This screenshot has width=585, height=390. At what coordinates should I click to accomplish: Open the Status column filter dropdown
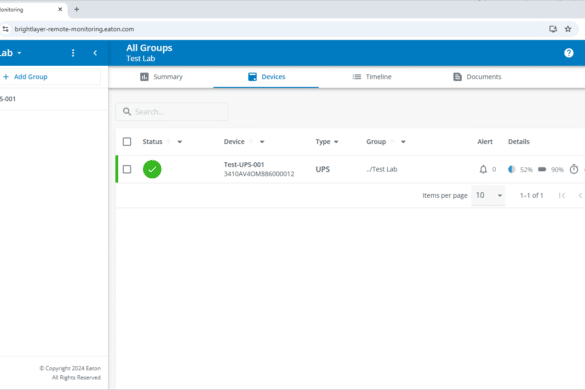pyautogui.click(x=180, y=142)
